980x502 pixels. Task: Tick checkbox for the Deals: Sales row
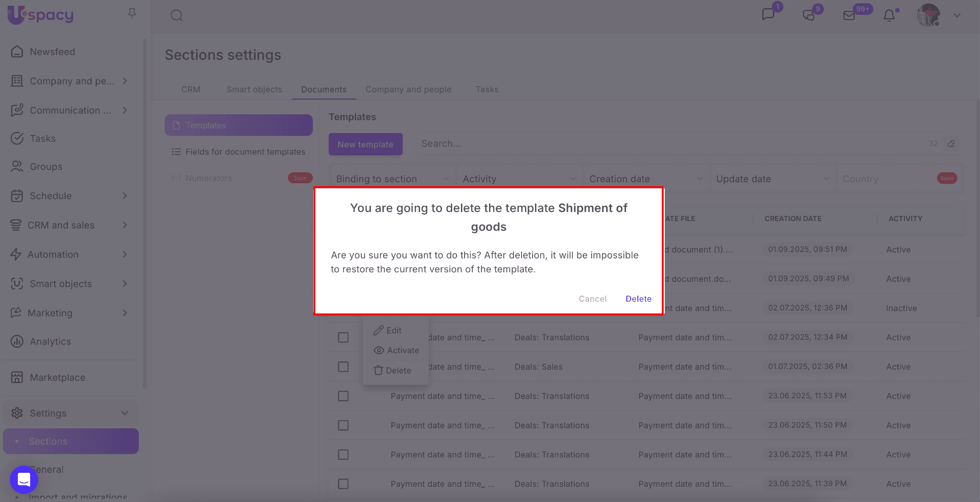click(343, 367)
